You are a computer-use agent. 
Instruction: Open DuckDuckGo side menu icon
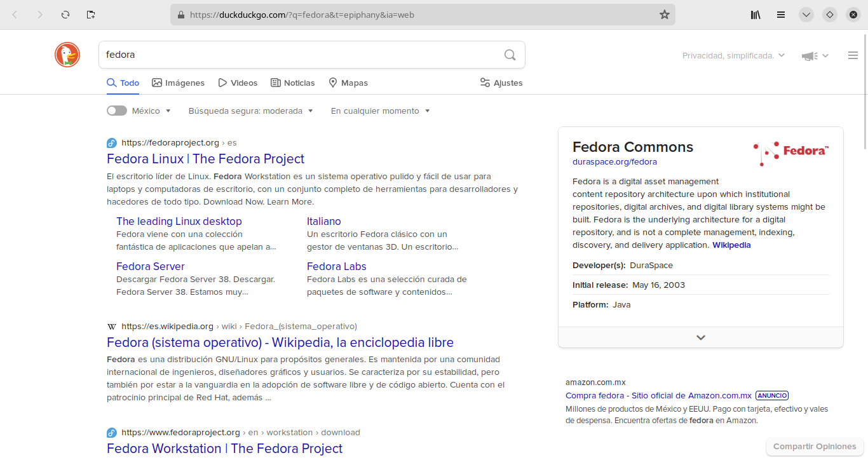click(x=853, y=56)
